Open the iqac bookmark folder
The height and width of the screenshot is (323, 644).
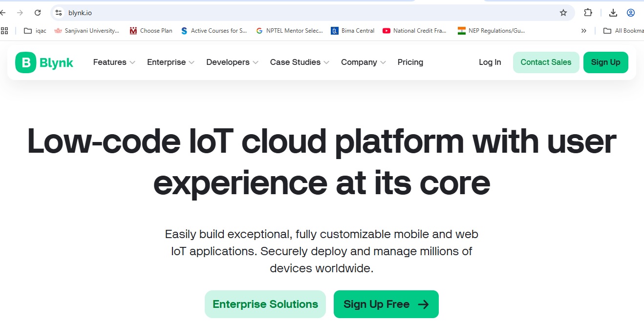click(35, 31)
